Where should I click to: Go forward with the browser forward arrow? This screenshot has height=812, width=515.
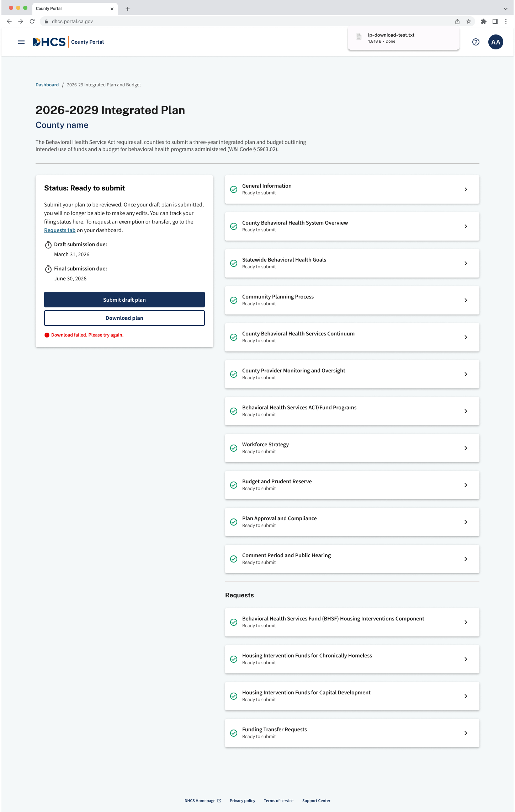21,21
